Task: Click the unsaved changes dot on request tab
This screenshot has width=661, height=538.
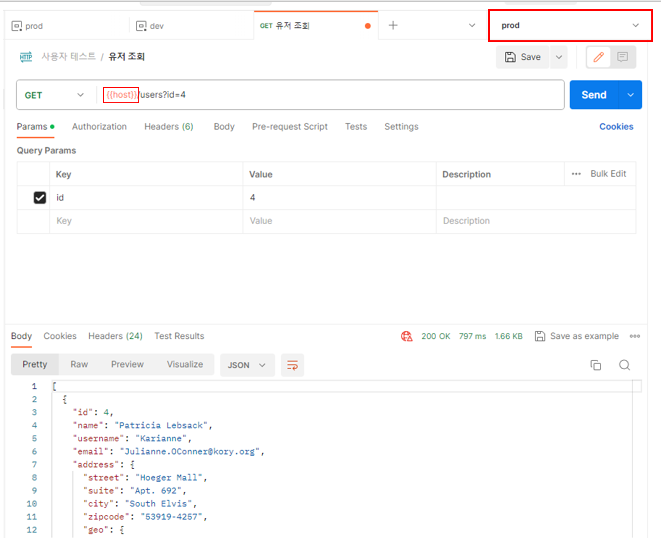Action: (x=368, y=26)
